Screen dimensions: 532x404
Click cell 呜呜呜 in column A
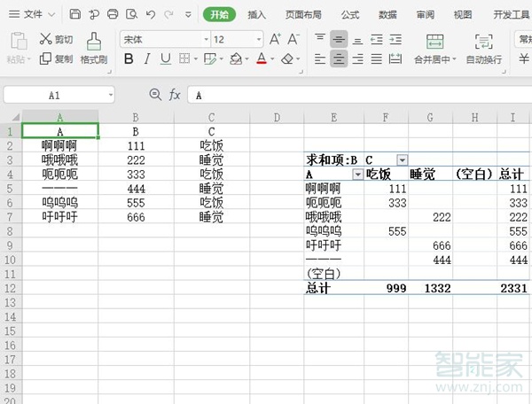coord(59,203)
